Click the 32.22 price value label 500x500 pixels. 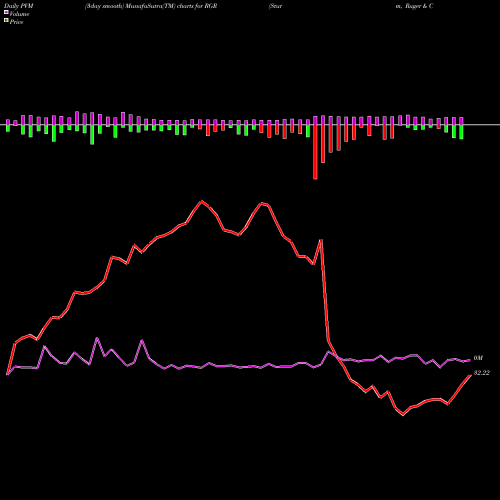coord(482,373)
